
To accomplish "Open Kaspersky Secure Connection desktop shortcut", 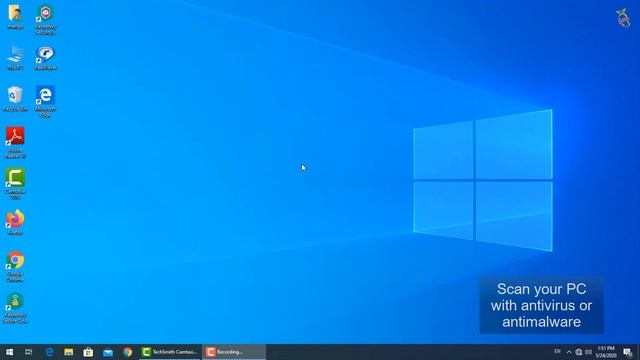I will 15,308.
